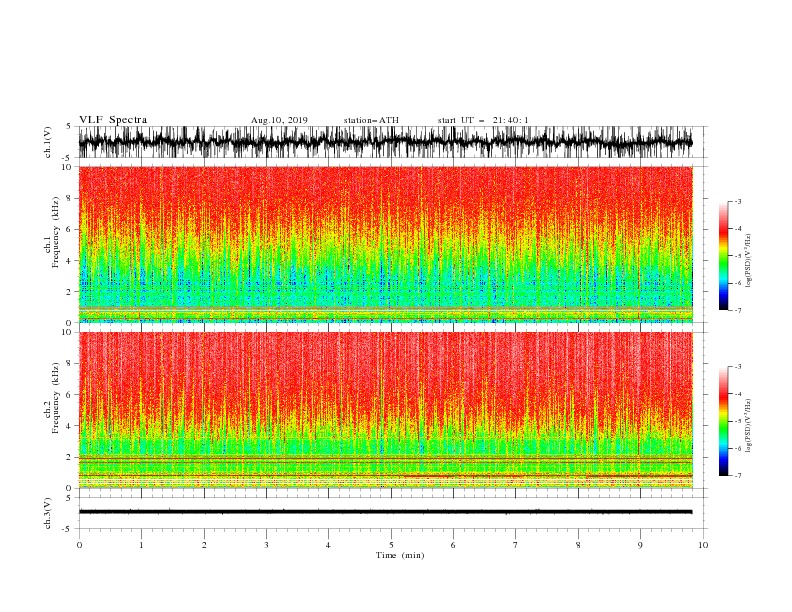The height and width of the screenshot is (612, 792).
Task: Click the "-3" label on ch.1 color bar
Action: 737,201
